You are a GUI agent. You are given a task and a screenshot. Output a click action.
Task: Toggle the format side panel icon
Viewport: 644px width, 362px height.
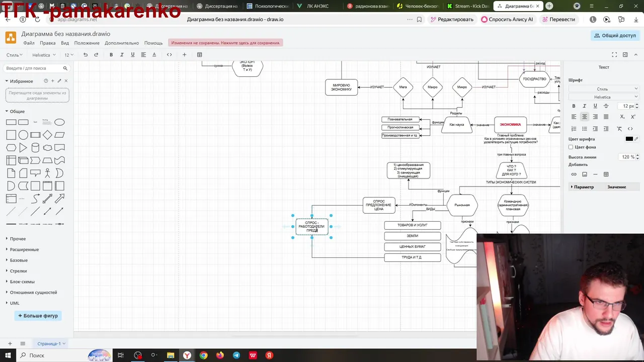click(x=625, y=55)
